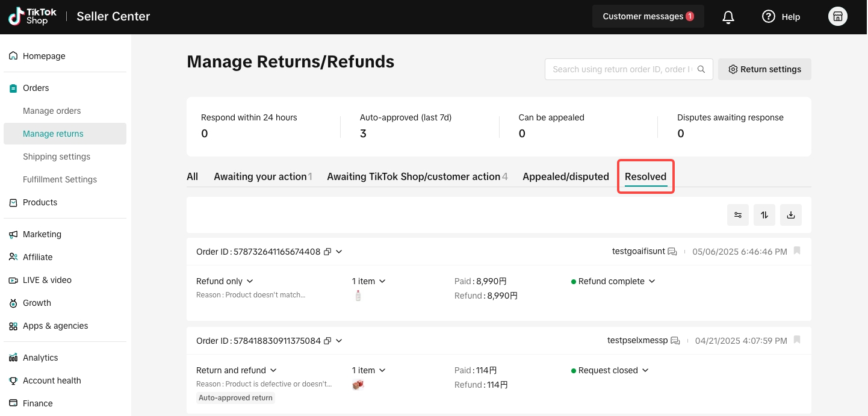Screen dimensions: 868x416
Task: Open the Appealed/disputed tab
Action: [566, 176]
